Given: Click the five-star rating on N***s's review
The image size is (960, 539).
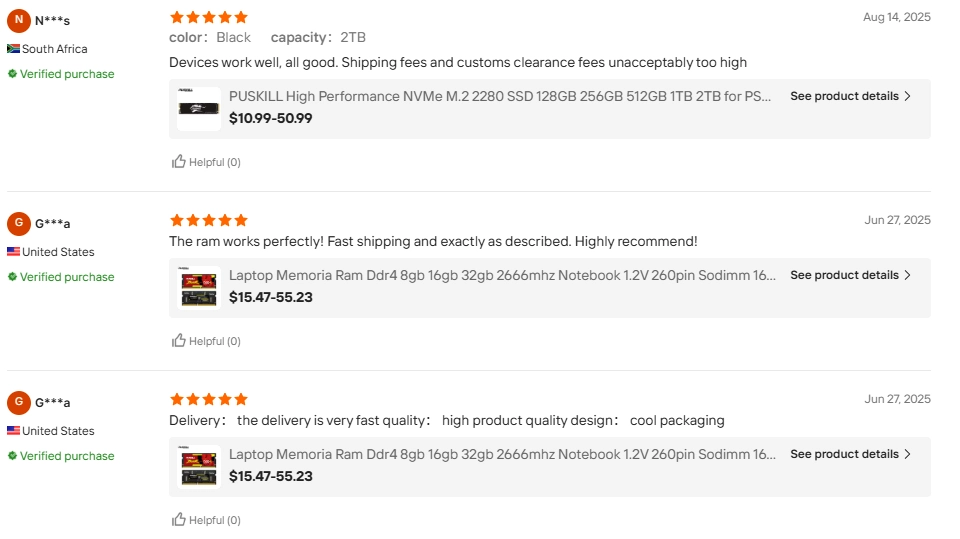Looking at the screenshot, I should click(208, 17).
